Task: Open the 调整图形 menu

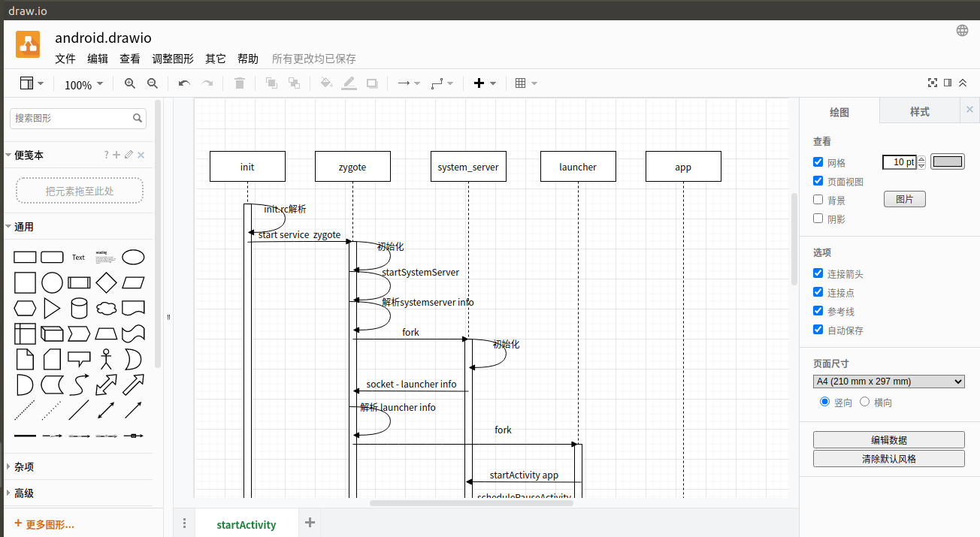Action: click(x=173, y=59)
